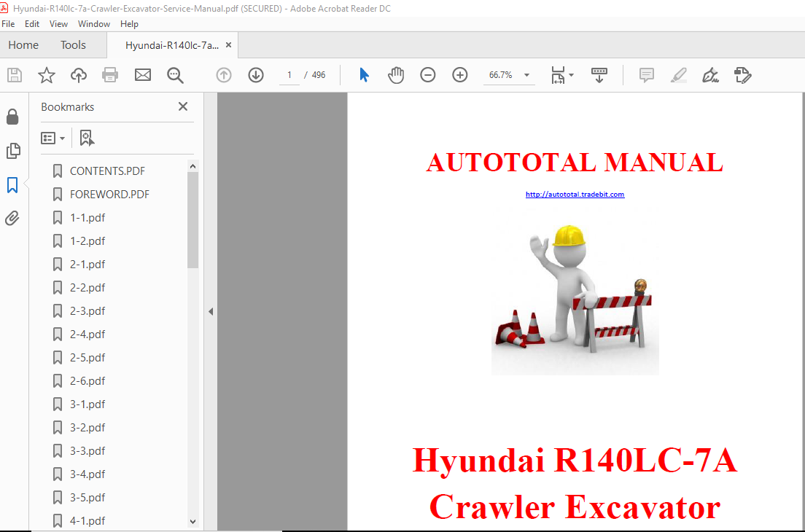Select the Hyundai-R140lc-7a document tab
The width and height of the screenshot is (805, 532).
(x=172, y=45)
